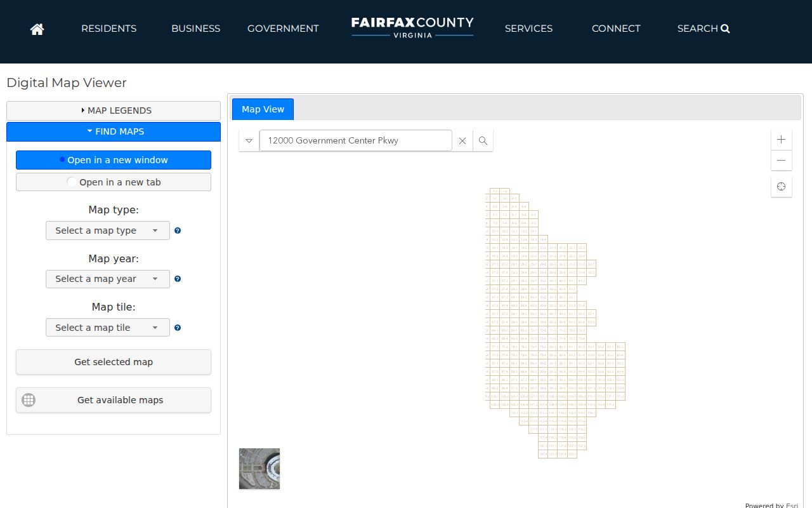Zoom out of the map

pos(782,161)
